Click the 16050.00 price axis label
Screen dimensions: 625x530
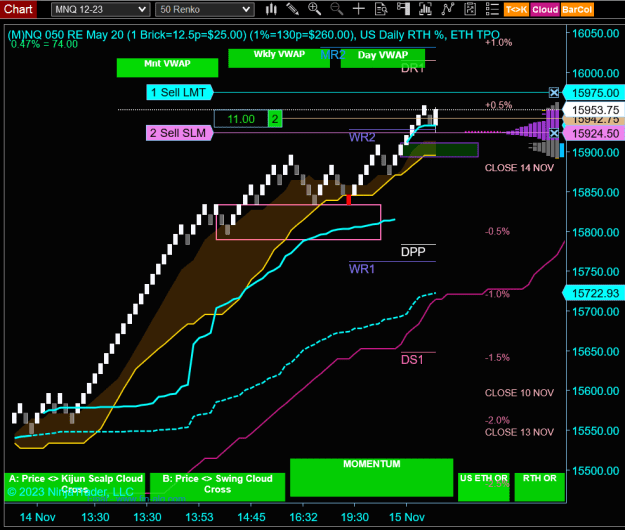596,33
